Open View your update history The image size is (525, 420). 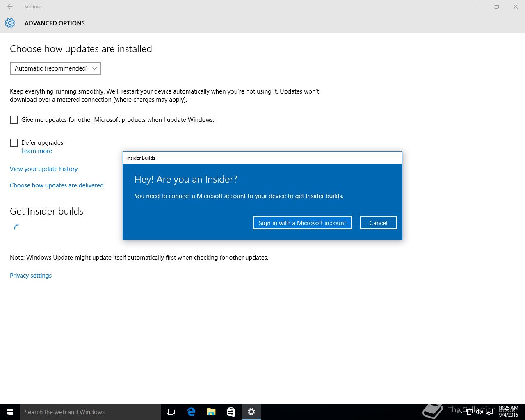(43, 169)
